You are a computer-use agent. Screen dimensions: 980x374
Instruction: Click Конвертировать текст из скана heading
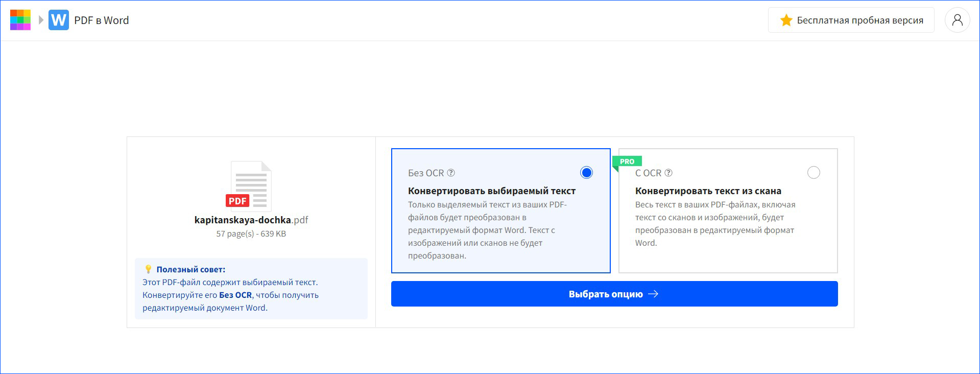pos(708,191)
